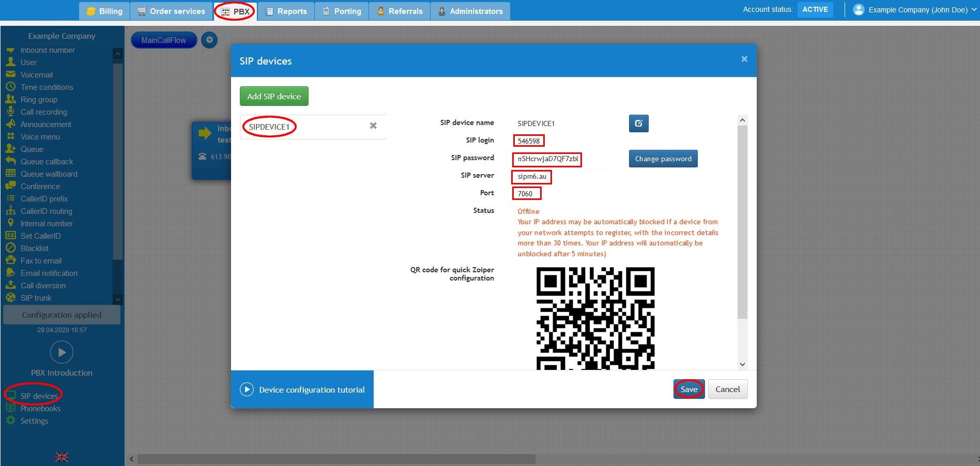Close the SIP devices dialog with X
This screenshot has height=466, width=980.
[x=744, y=59]
